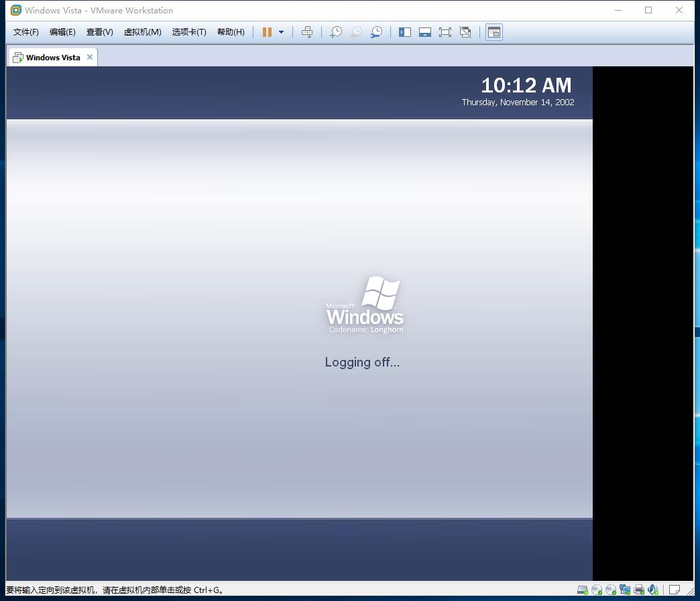Open the 选项卡(T) menu
Screen dimensions: 700x601
tap(189, 32)
